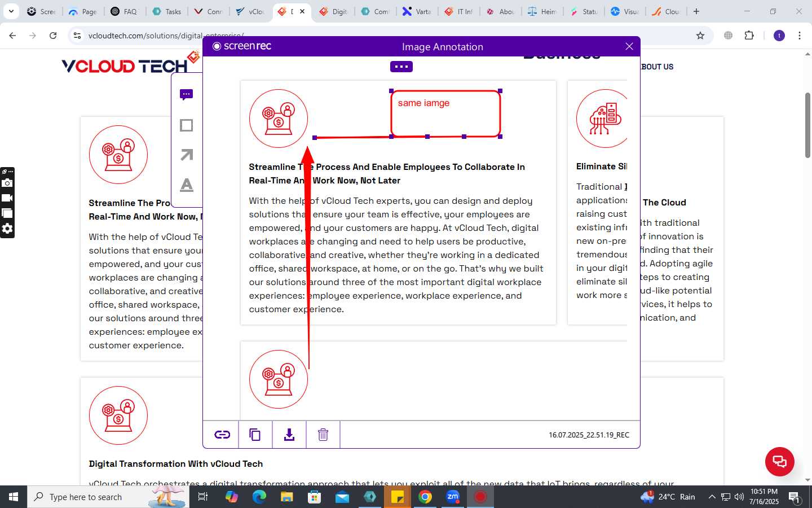Open the Mail app from taskbar
The width and height of the screenshot is (812, 508).
tap(342, 497)
